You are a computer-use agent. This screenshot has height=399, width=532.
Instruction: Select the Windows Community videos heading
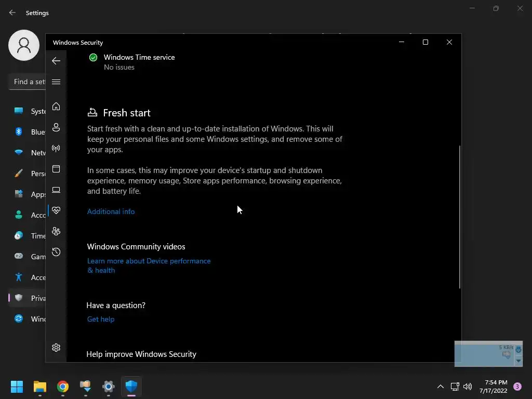click(x=136, y=247)
